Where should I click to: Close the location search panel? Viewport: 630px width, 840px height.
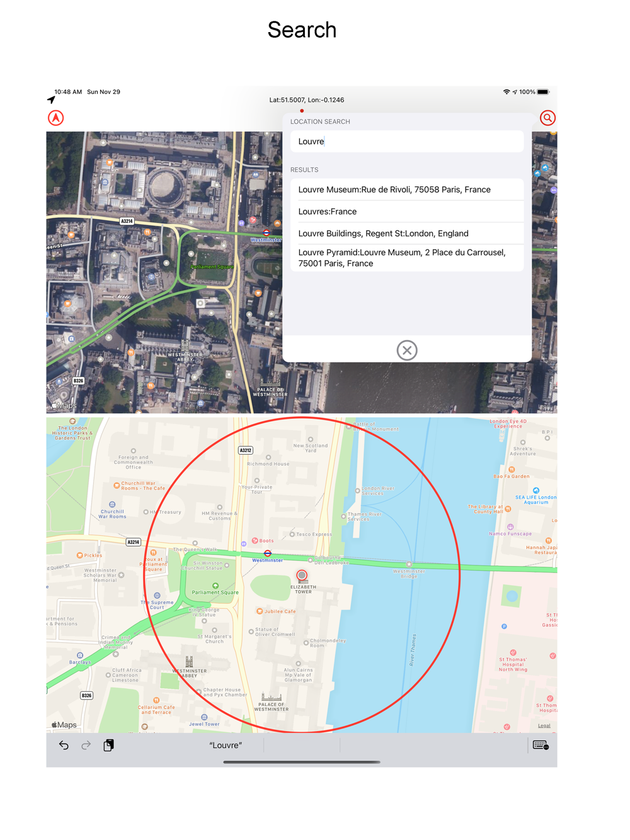coord(407,350)
